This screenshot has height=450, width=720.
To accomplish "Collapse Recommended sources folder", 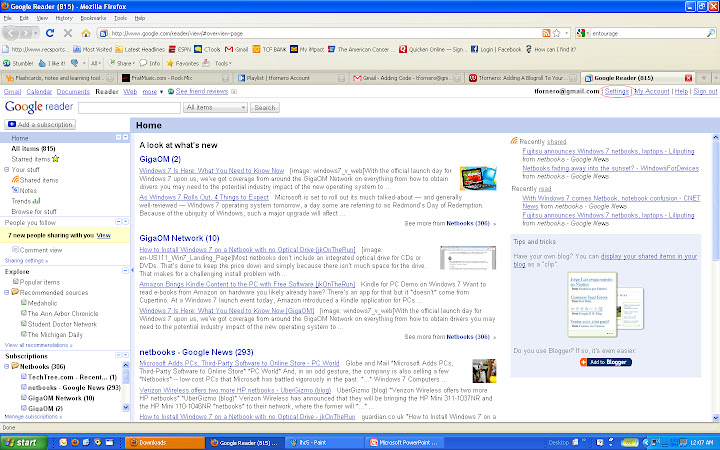I will 6,292.
